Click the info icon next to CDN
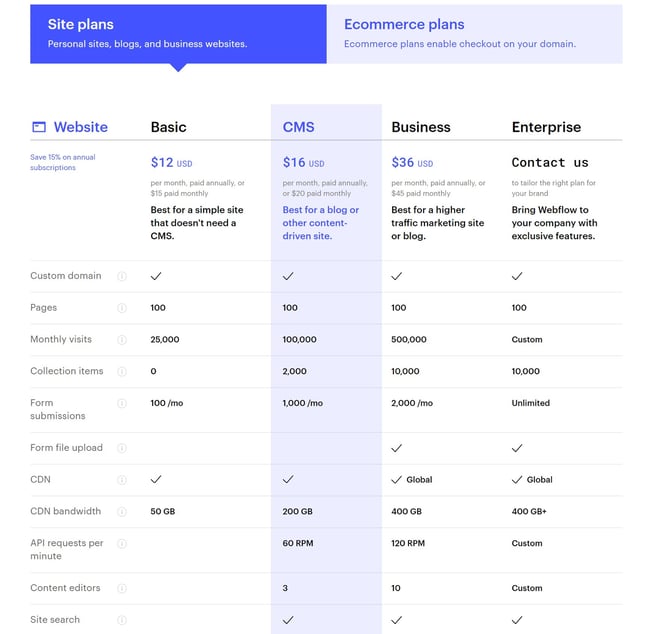Screen dimensions: 650x634 pos(122,480)
